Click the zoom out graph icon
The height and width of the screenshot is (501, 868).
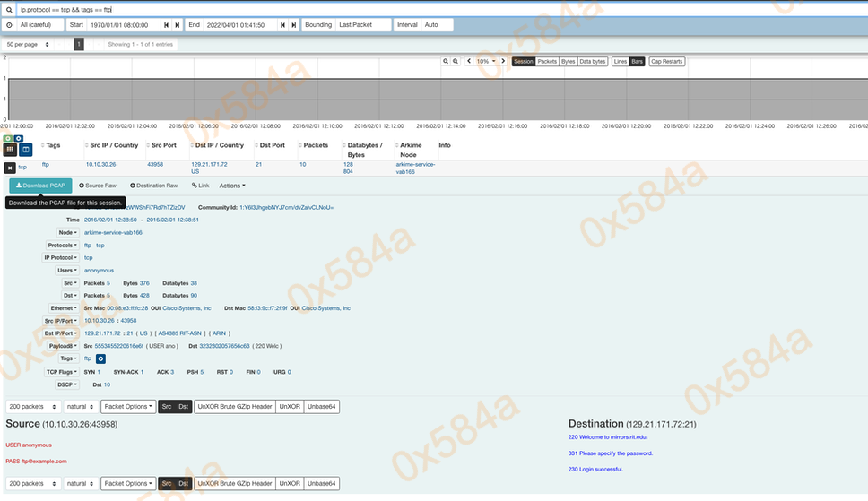(x=456, y=62)
